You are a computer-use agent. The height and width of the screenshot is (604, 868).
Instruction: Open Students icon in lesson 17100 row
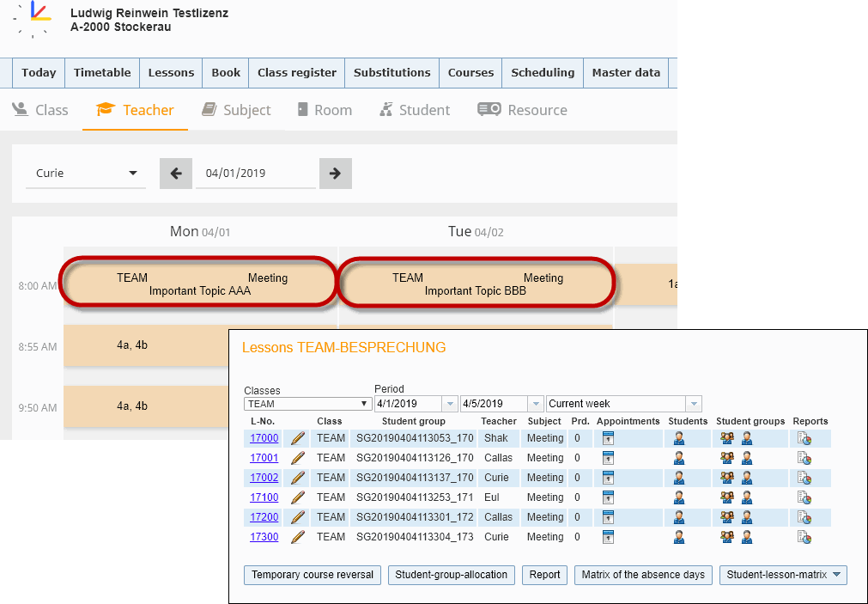tap(679, 497)
